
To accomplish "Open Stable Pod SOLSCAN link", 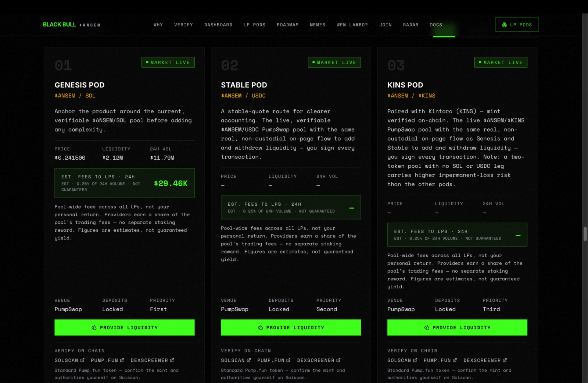I will coord(236,360).
